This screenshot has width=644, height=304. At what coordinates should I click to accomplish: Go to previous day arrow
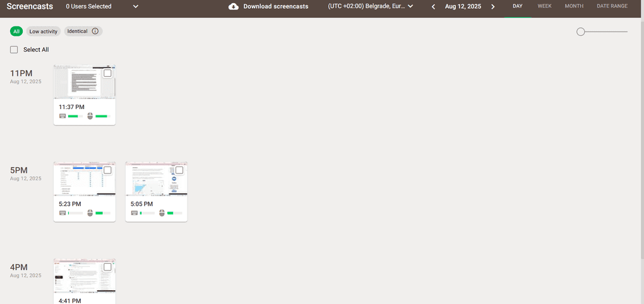pyautogui.click(x=433, y=6)
